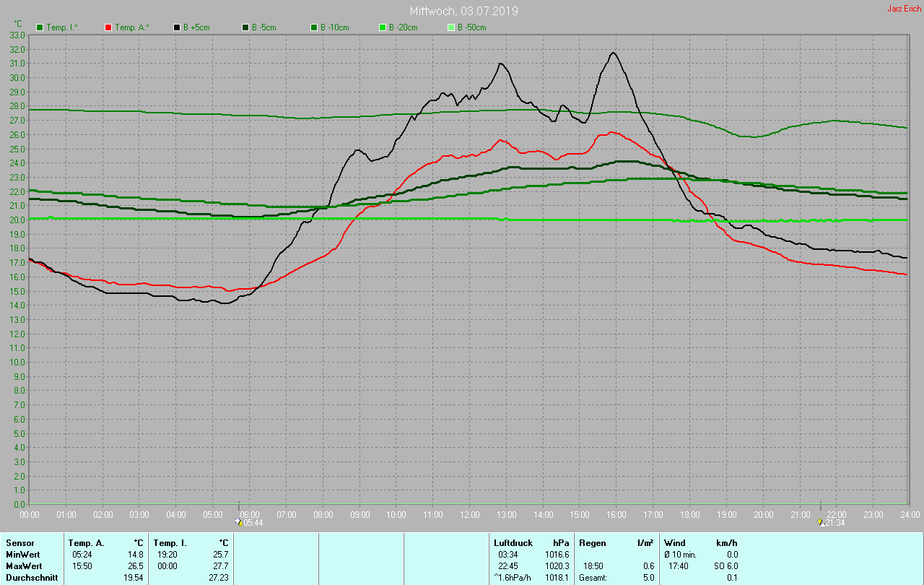Click the Gesamt: rain total label
The height and width of the screenshot is (585, 924).
(x=593, y=577)
